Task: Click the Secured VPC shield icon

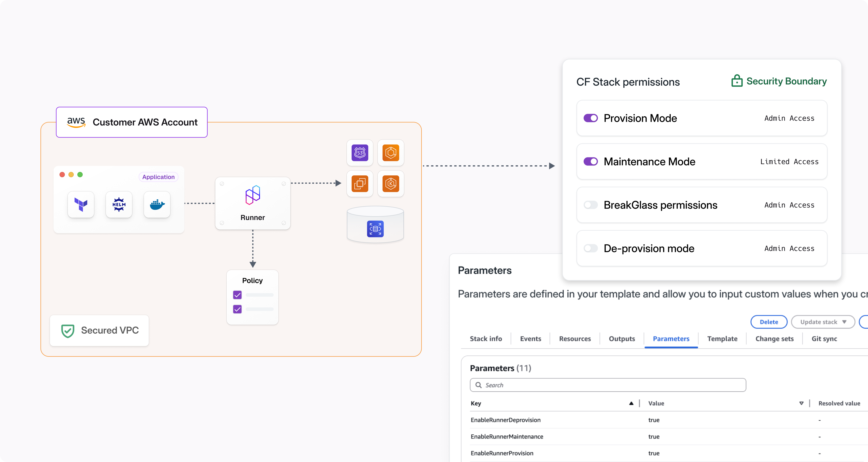Action: coord(68,331)
